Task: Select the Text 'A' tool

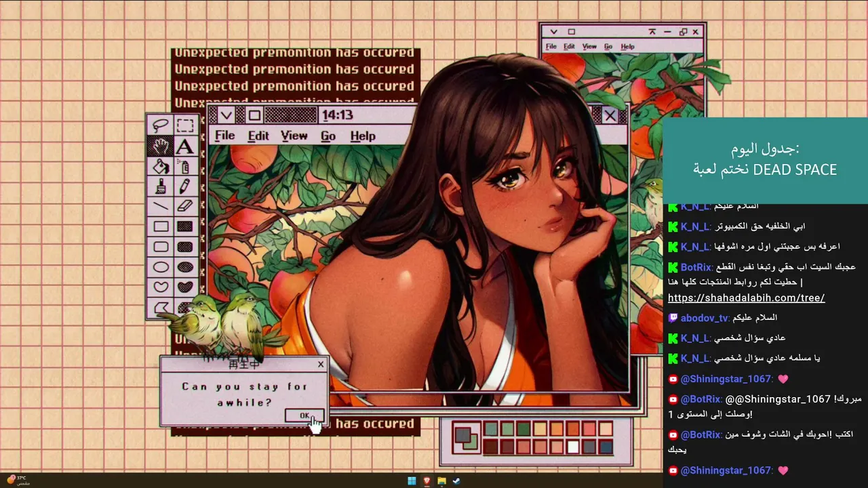Action: point(184,146)
